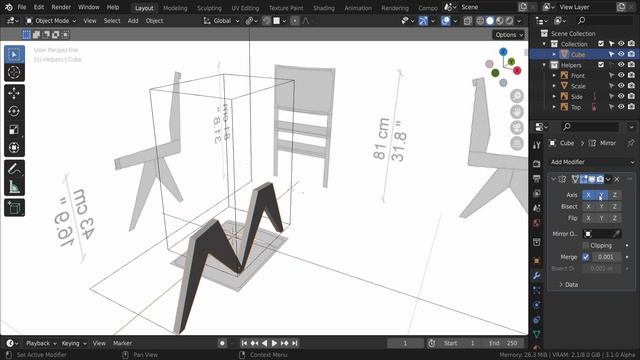Image resolution: width=640 pixels, height=360 pixels.
Task: Open the Render properties tab
Action: click(x=537, y=164)
